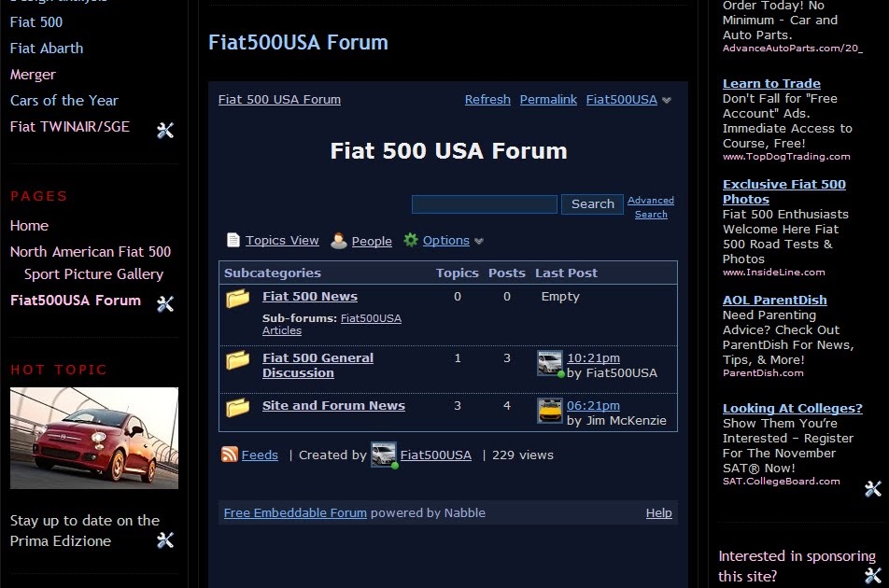The width and height of the screenshot is (889, 588).
Task: Go to the Home page link
Action: pos(29,226)
